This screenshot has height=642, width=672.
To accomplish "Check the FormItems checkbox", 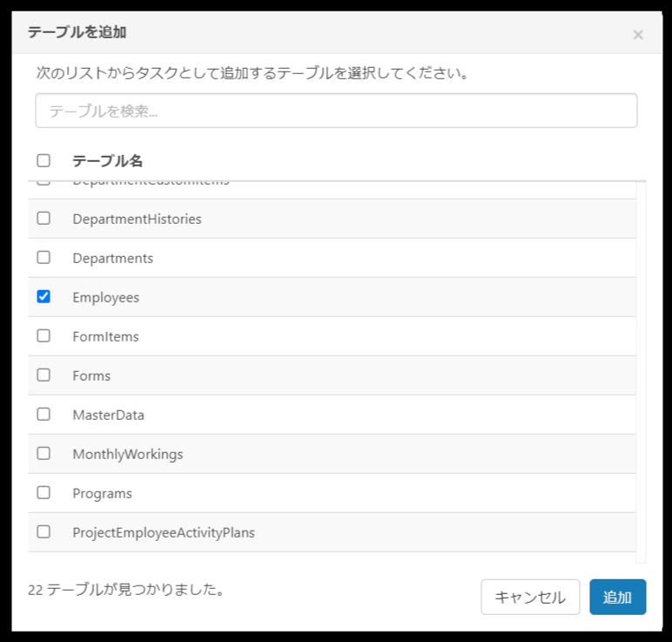I will coord(44,336).
